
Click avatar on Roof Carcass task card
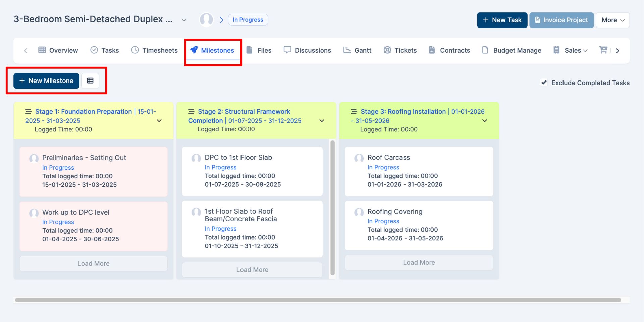359,158
